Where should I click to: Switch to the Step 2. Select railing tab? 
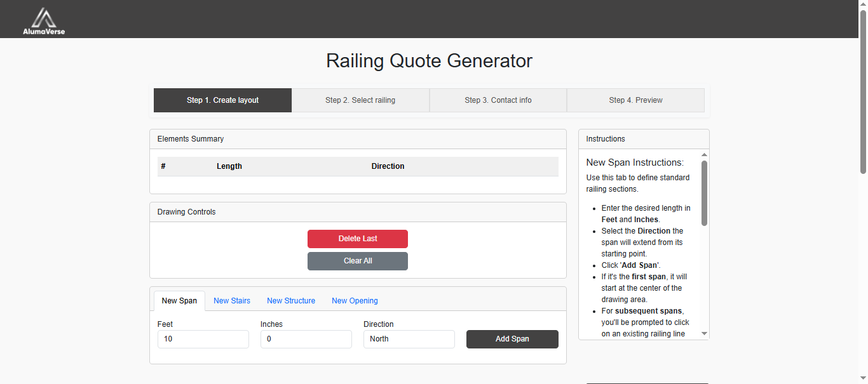360,100
